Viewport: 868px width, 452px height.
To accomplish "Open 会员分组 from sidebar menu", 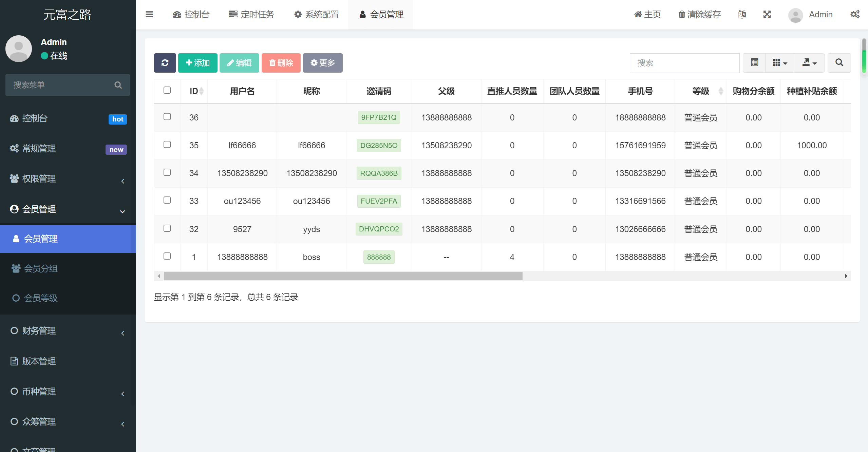I will 41,268.
